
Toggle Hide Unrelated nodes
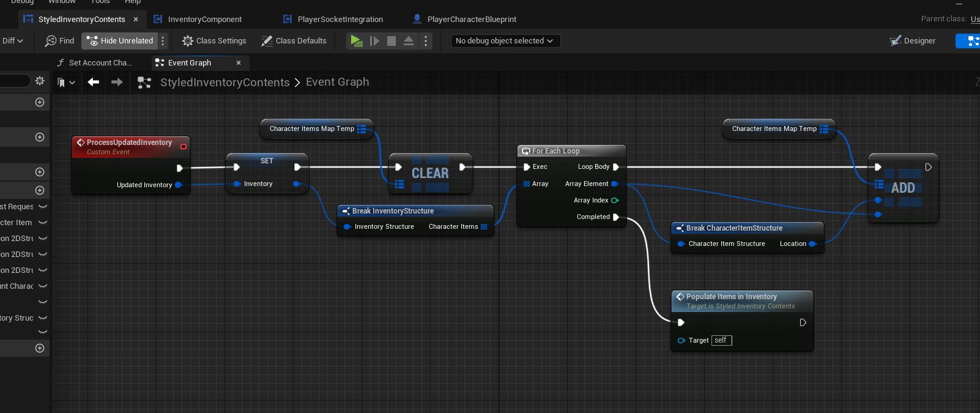click(x=120, y=41)
